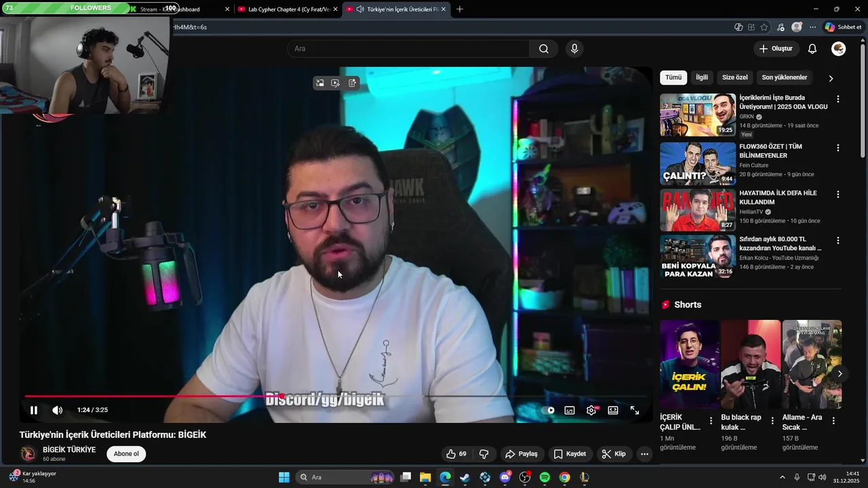Toggle subtitles in the video player
The width and height of the screenshot is (868, 488).
(x=570, y=410)
